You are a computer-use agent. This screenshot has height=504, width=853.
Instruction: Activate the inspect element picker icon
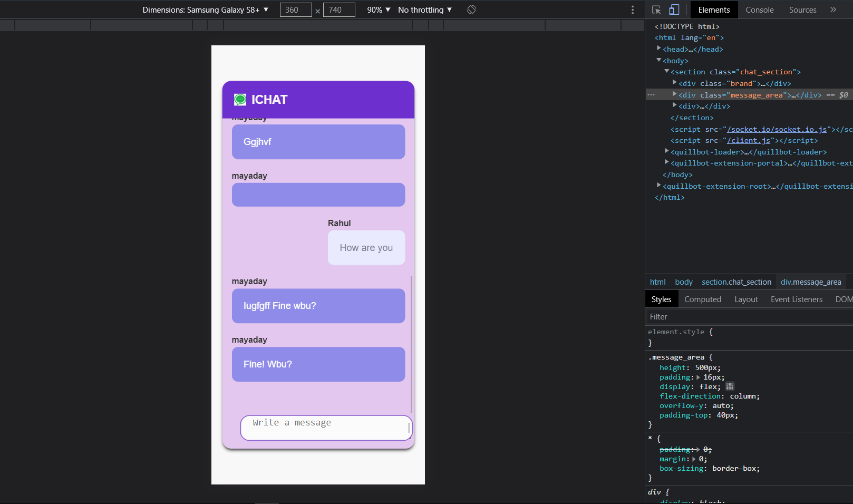coord(656,9)
